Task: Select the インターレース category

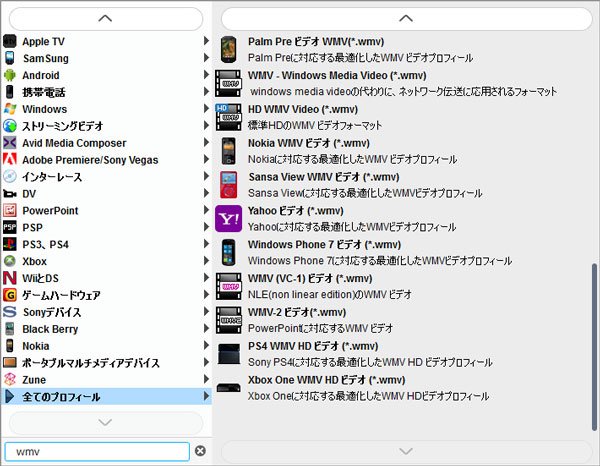Action: 106,176
